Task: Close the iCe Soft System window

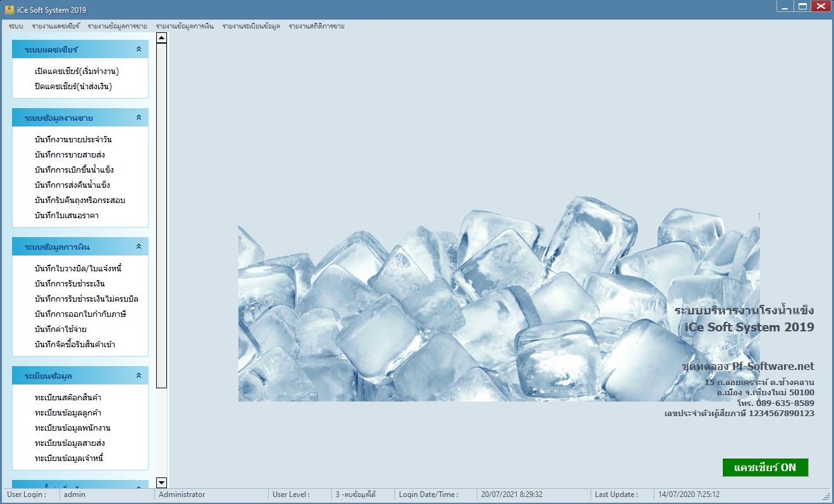Action: click(821, 6)
